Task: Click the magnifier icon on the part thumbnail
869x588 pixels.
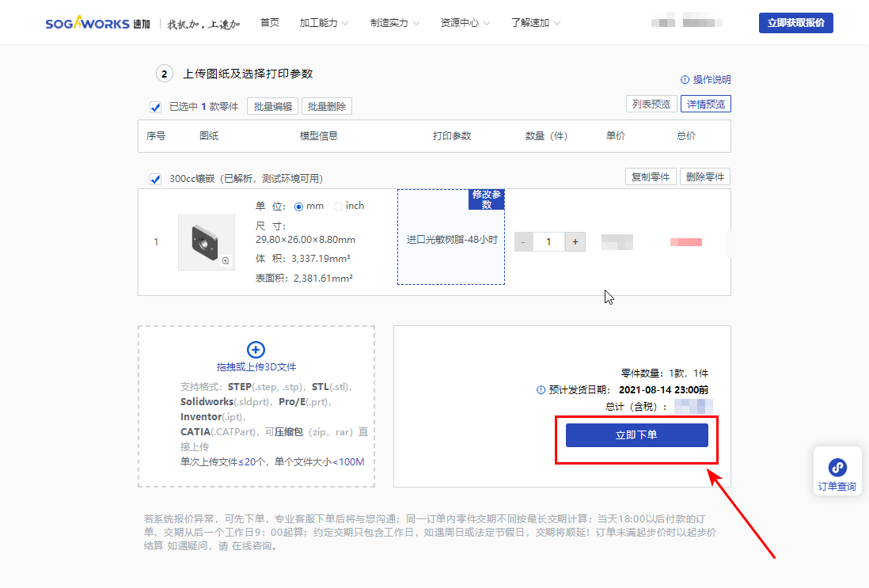Action: point(226,260)
